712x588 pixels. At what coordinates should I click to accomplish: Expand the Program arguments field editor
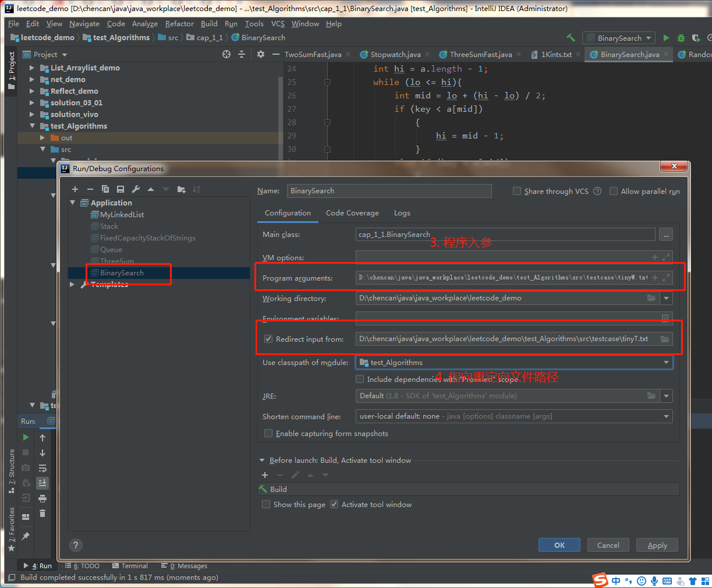click(666, 278)
